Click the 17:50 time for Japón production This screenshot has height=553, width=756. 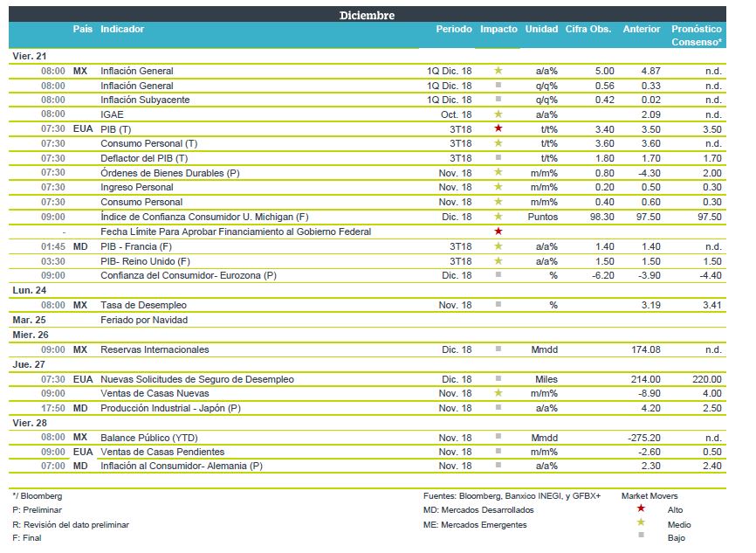point(53,408)
